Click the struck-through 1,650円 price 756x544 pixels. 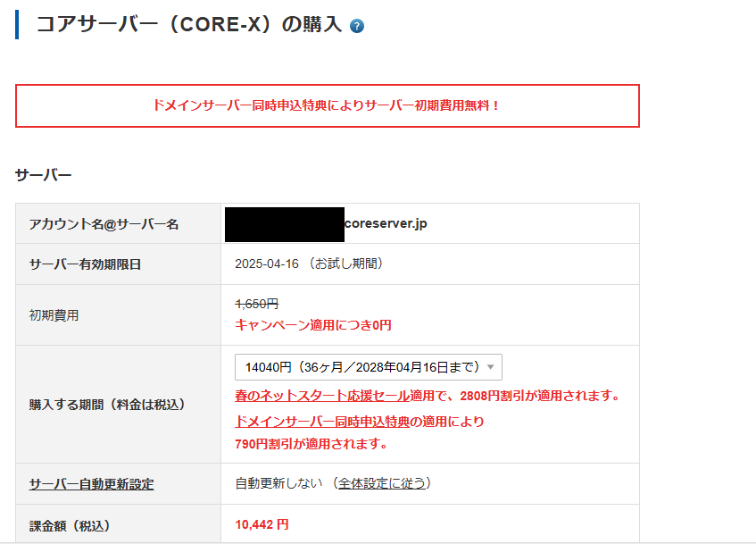click(256, 304)
